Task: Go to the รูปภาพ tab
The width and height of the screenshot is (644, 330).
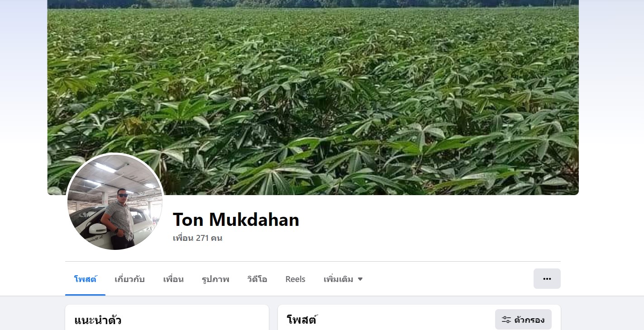Action: coord(215,279)
